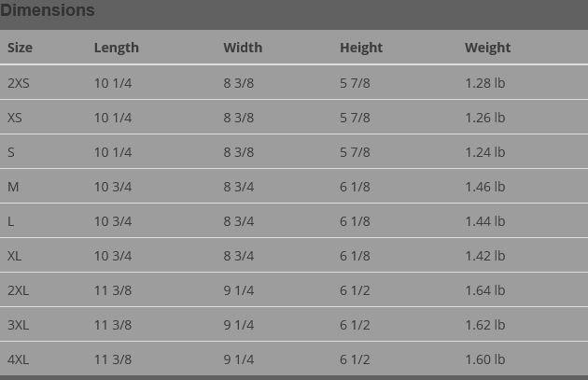Select the XL size row label

click(x=15, y=256)
